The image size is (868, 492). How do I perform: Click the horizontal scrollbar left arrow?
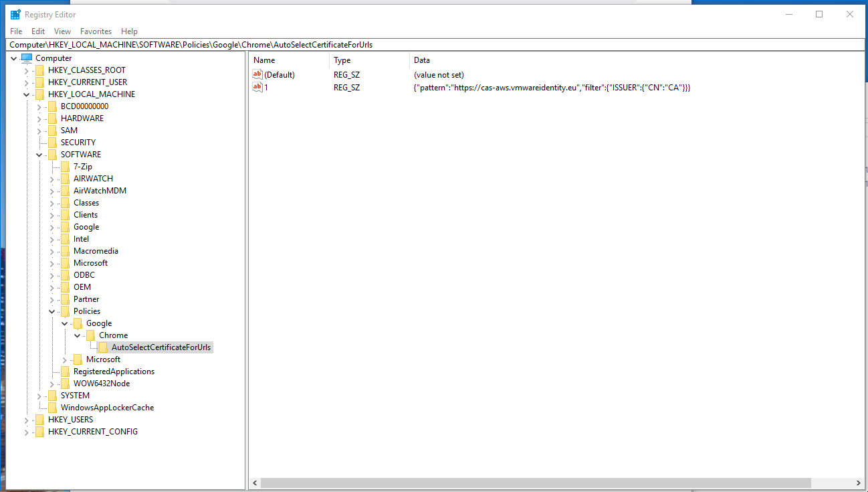point(254,483)
